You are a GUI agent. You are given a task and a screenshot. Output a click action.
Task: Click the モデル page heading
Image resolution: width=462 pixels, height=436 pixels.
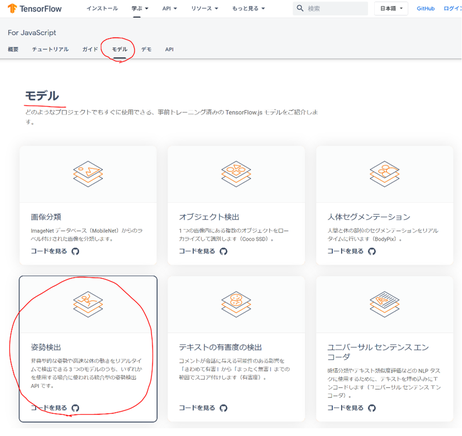click(x=42, y=96)
